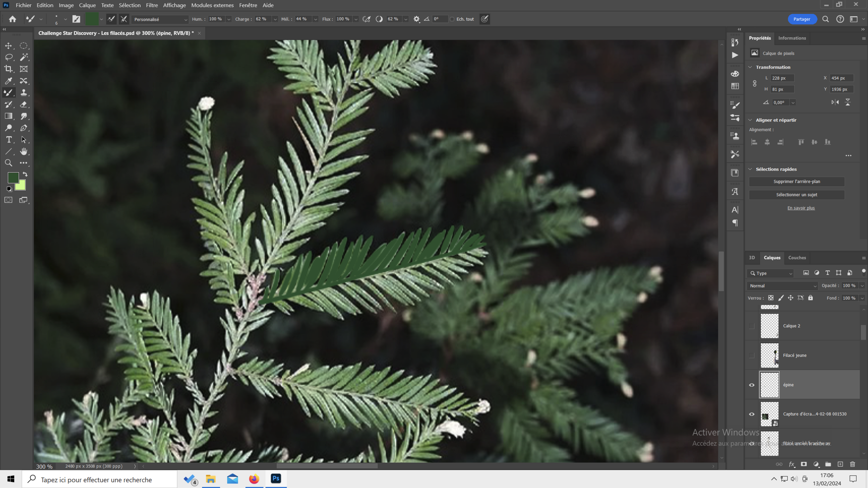Screen dimensions: 868x488
Task: Open the Normal blend mode dropdown
Action: click(x=783, y=286)
